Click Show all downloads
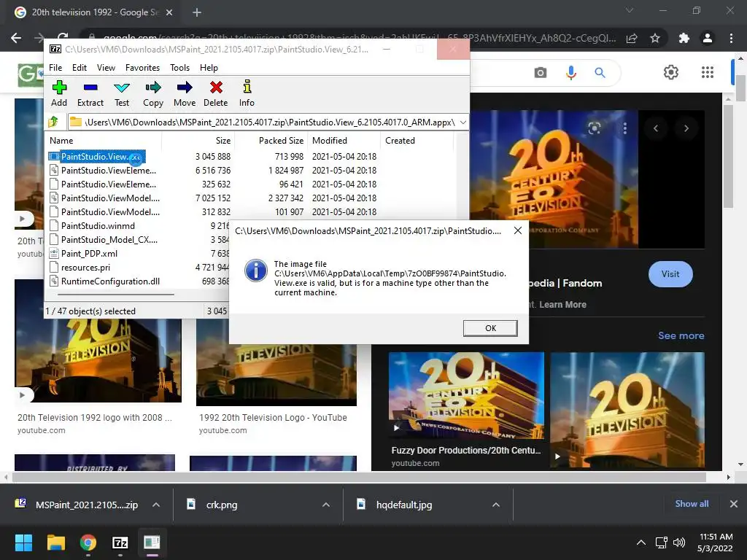This screenshot has height=560, width=747. tap(692, 504)
